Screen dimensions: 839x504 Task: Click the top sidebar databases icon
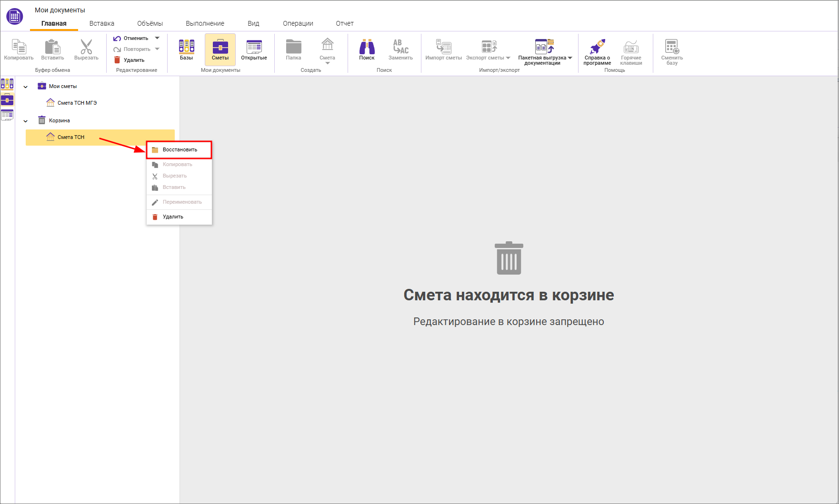7,84
